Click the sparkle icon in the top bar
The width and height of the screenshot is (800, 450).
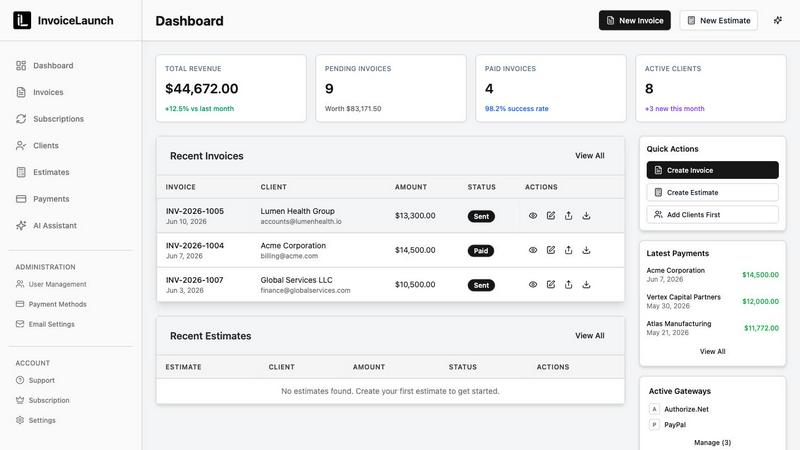(x=778, y=20)
